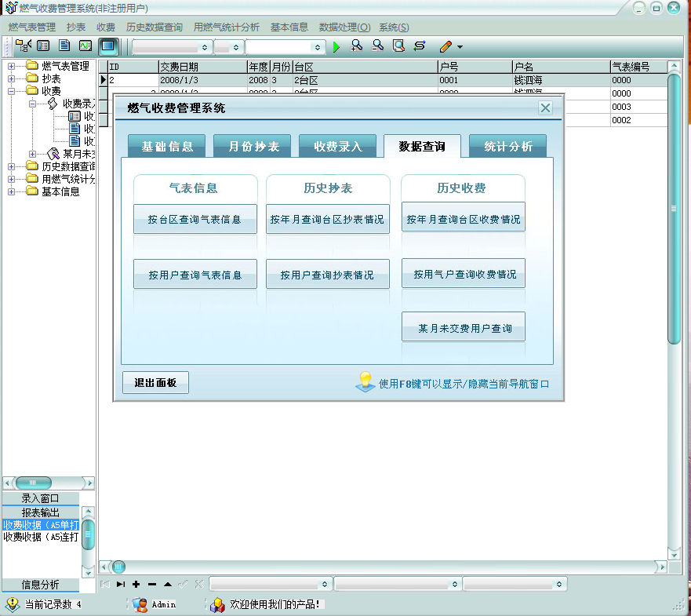Toggle the navigation panel screen icon
The image size is (691, 616).
tap(108, 46)
